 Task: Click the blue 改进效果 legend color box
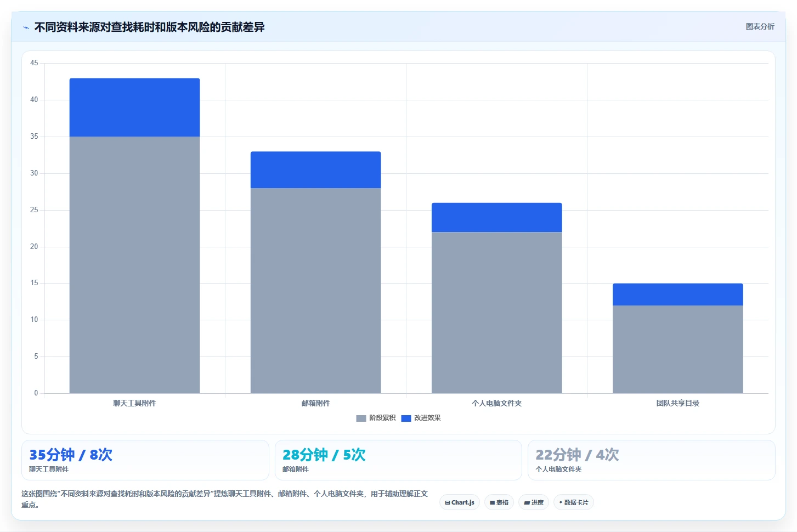(406, 418)
